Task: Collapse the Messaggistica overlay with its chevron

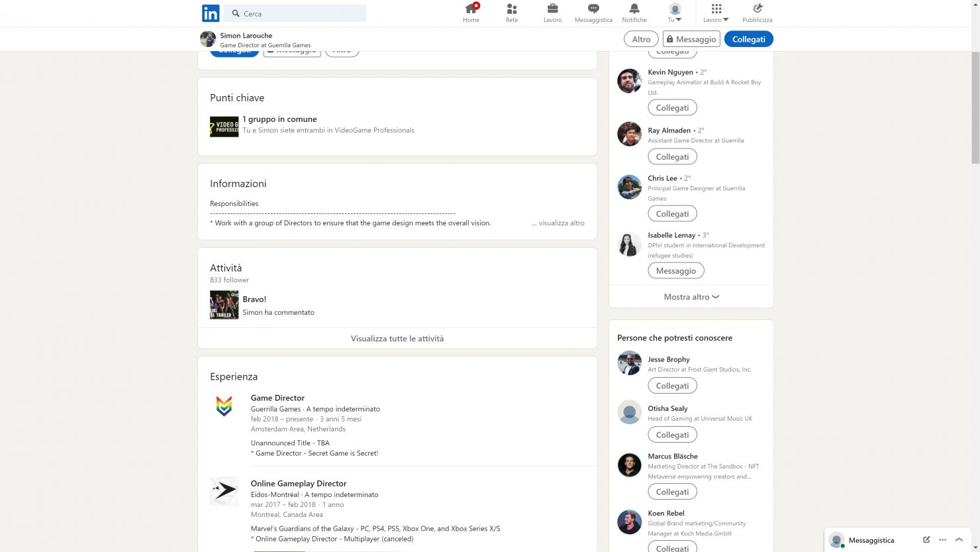Action: pyautogui.click(x=959, y=539)
